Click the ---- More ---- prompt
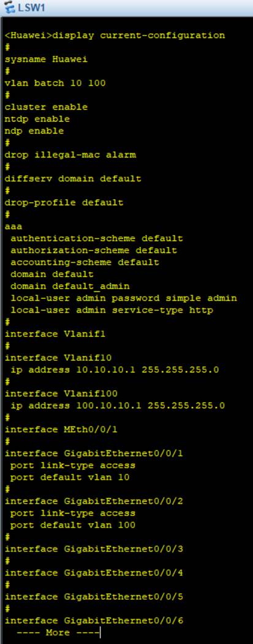Viewport: 253px width, 644px height. point(58,633)
